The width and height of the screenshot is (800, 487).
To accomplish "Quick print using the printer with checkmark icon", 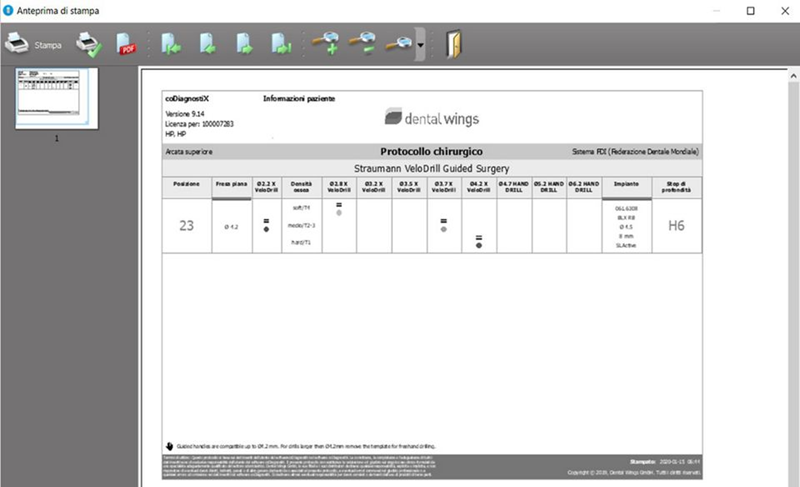I will pyautogui.click(x=89, y=45).
